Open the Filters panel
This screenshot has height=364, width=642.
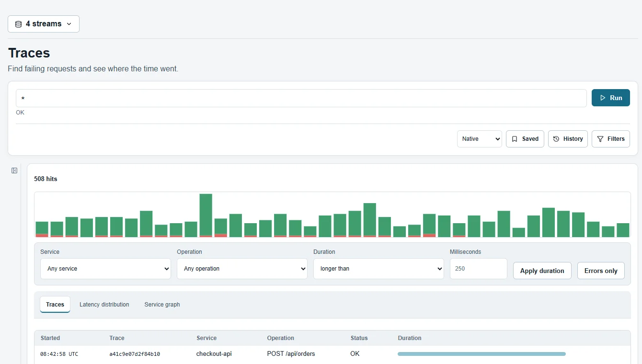(x=611, y=139)
